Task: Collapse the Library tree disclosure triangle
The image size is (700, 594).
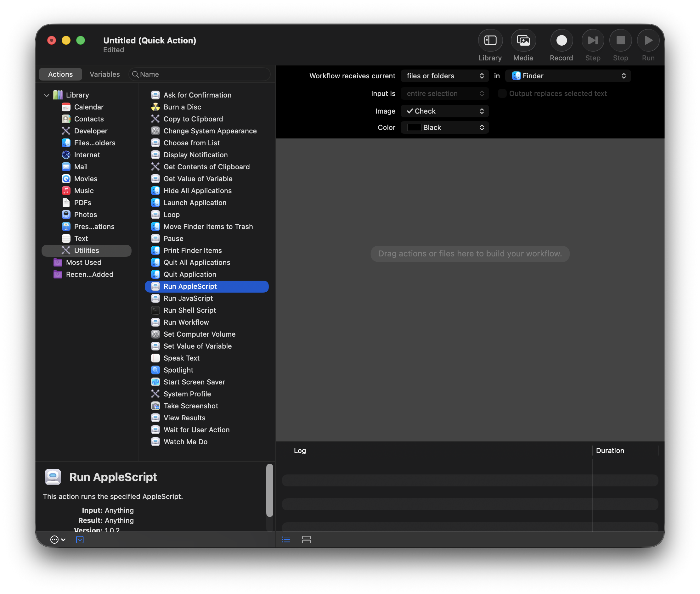Action: [x=47, y=95]
